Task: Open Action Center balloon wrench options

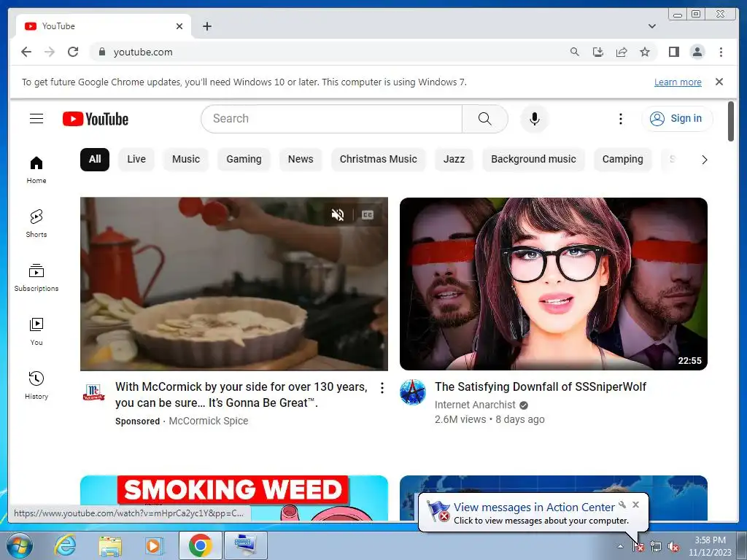Action: [622, 505]
